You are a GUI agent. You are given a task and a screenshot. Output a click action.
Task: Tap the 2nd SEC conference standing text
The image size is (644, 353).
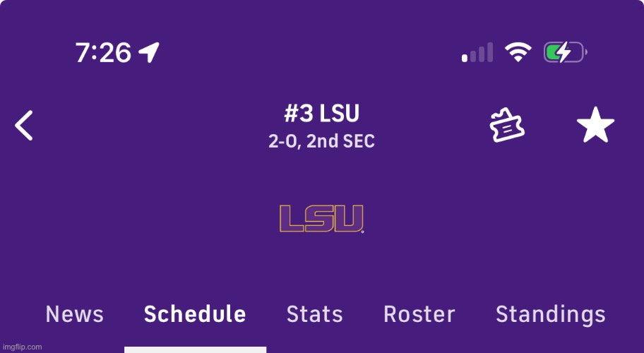point(340,141)
